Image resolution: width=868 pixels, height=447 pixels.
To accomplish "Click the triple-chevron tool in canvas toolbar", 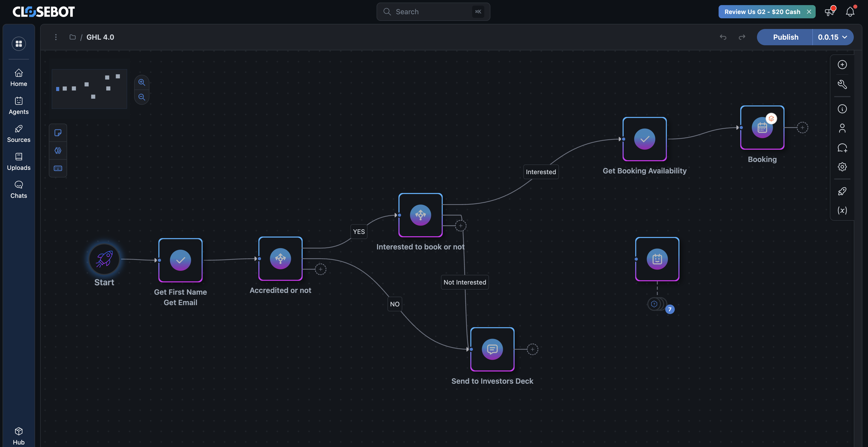I will [x=58, y=150].
